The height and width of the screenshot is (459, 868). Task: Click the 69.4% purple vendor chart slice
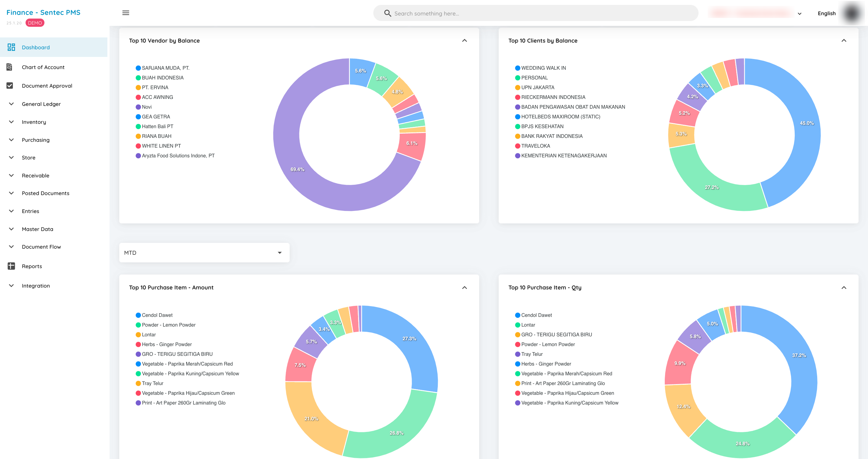point(298,170)
